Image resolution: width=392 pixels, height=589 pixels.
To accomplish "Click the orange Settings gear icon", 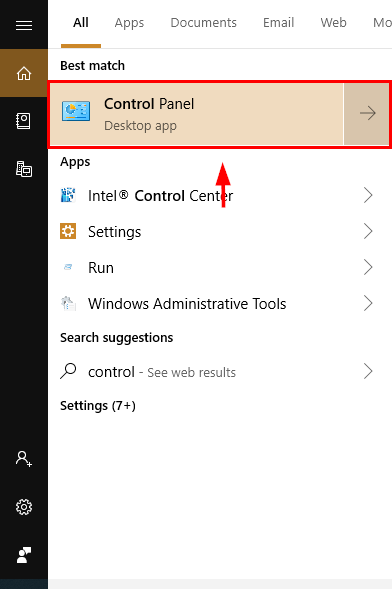I will tap(68, 231).
